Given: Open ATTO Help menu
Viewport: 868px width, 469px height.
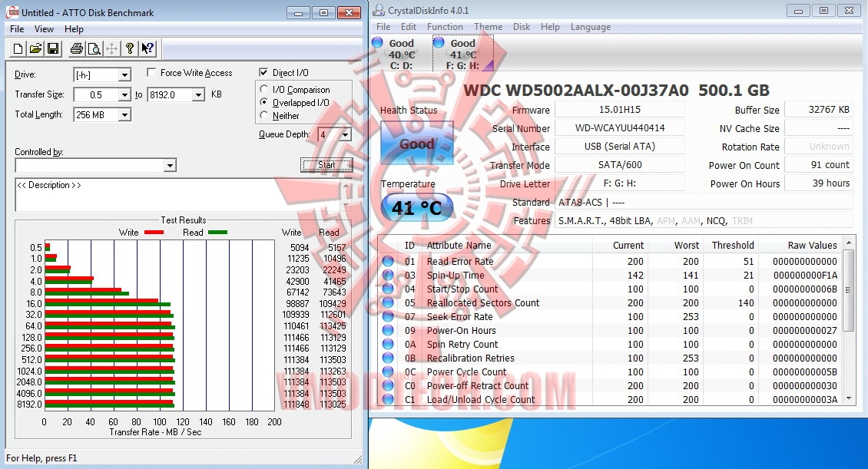Looking at the screenshot, I should pos(74,28).
